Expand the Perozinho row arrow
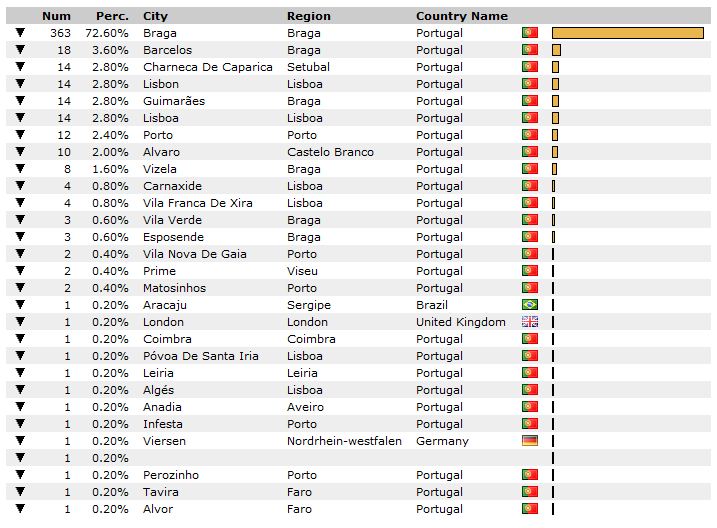 [x=20, y=474]
